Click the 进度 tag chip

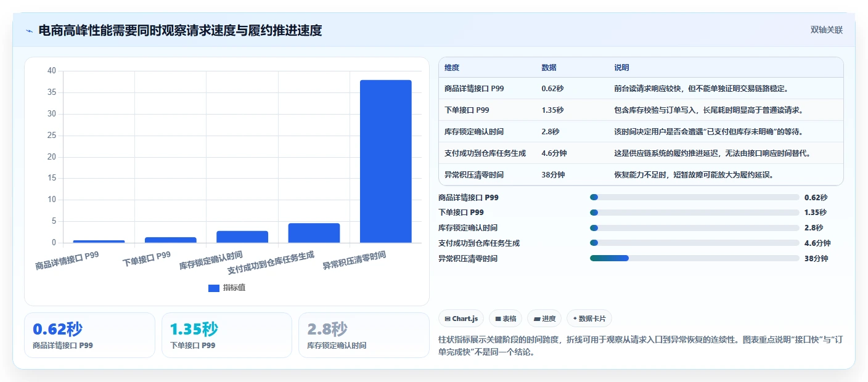[544, 319]
